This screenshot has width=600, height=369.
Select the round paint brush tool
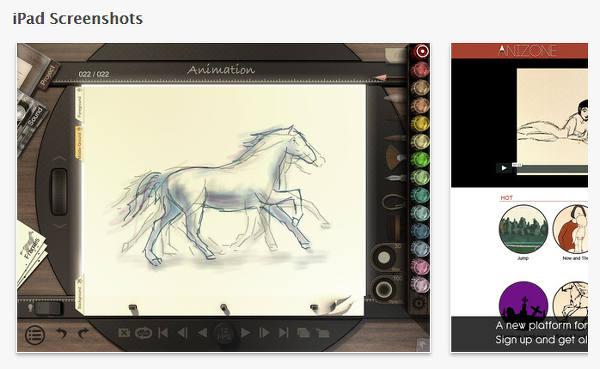point(395,137)
